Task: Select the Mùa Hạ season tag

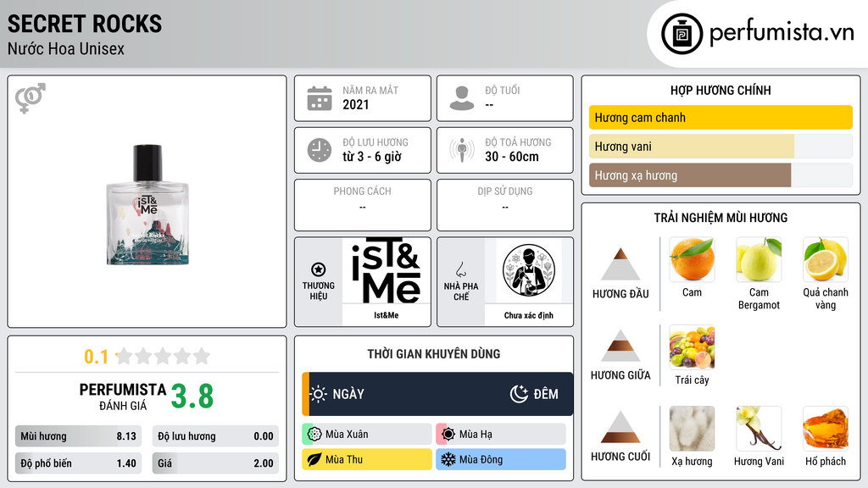Action: pyautogui.click(x=501, y=435)
